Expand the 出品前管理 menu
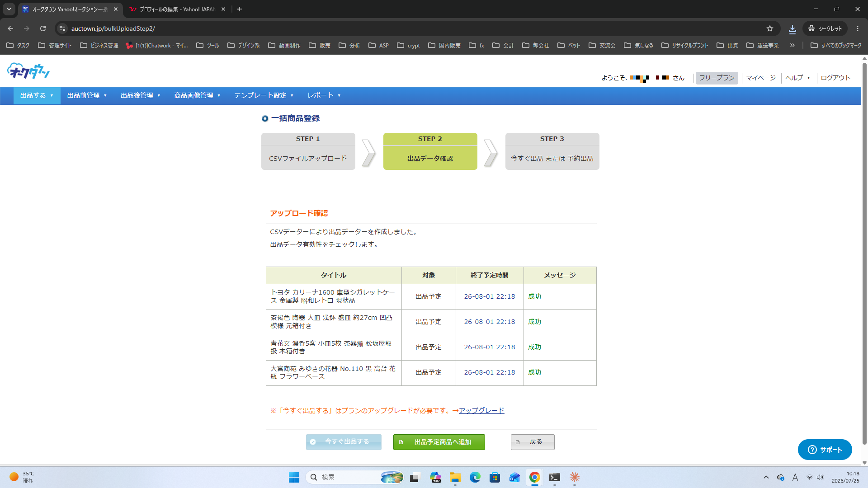 point(87,95)
